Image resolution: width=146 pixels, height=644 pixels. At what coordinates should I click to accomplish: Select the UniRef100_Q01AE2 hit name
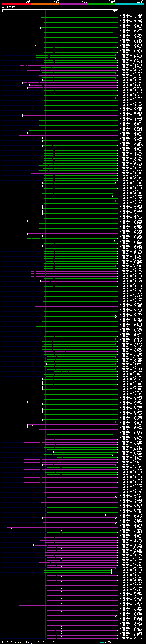point(131,201)
